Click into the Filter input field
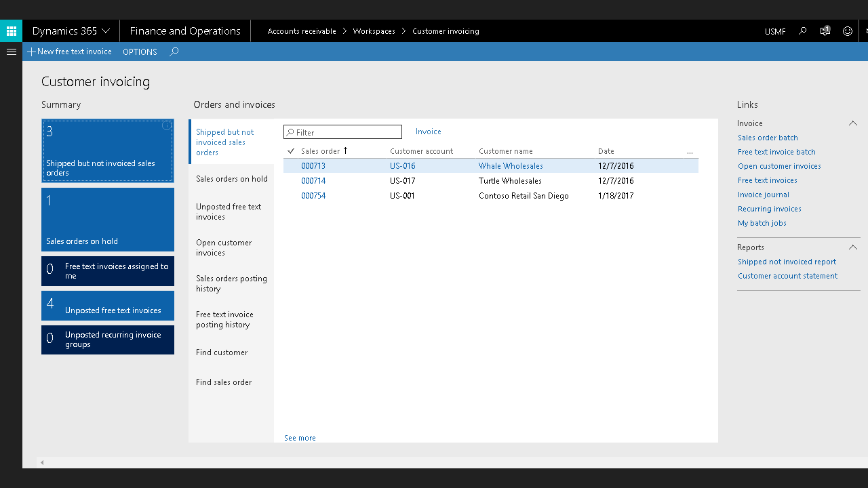The image size is (868, 488). pyautogui.click(x=342, y=132)
